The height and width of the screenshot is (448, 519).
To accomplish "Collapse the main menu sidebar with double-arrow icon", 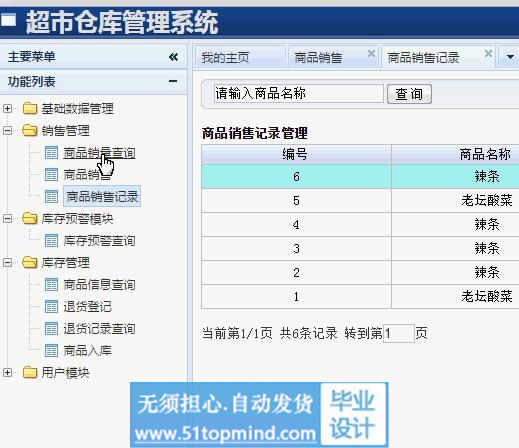I will point(173,57).
